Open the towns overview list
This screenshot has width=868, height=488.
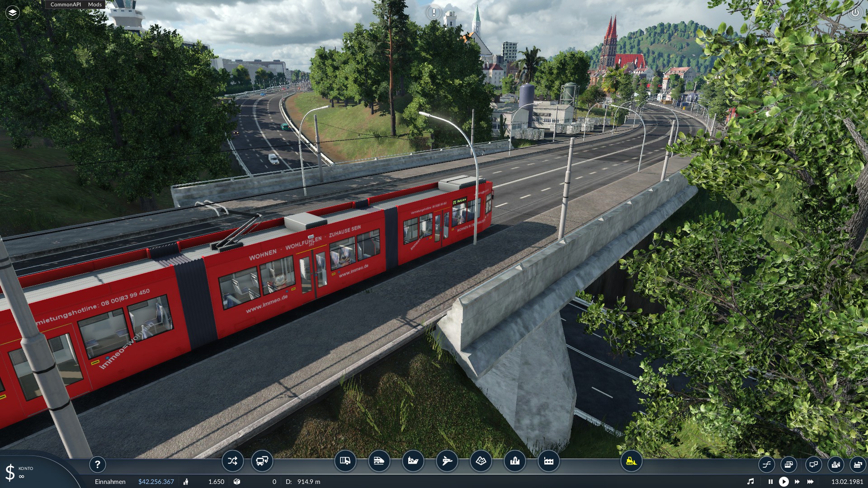(x=835, y=465)
